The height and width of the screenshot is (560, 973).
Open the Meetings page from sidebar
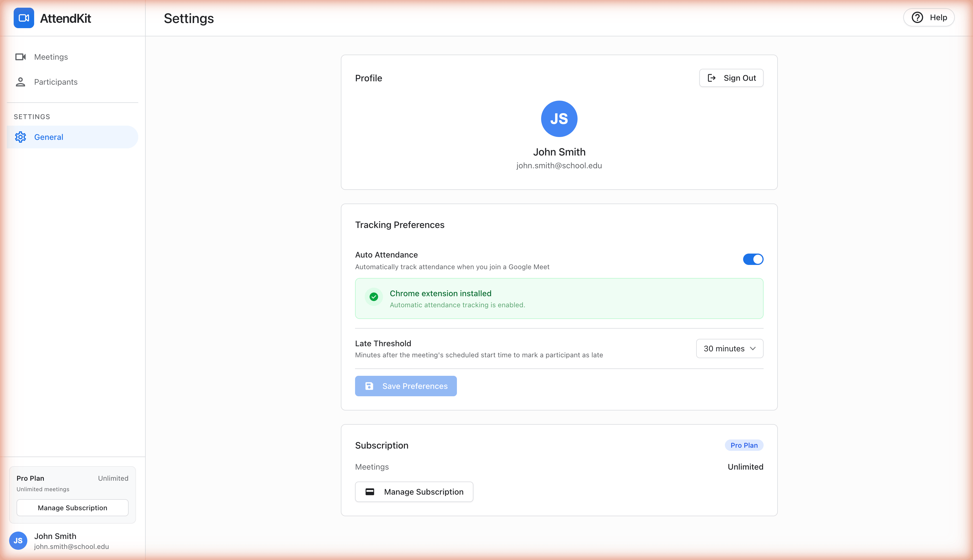pyautogui.click(x=72, y=57)
